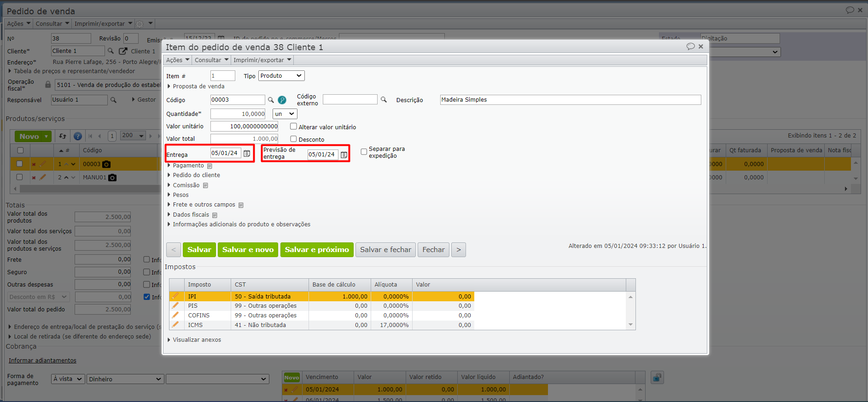The height and width of the screenshot is (402, 868).
Task: Click camera icon on row MANU01
Action: (112, 178)
